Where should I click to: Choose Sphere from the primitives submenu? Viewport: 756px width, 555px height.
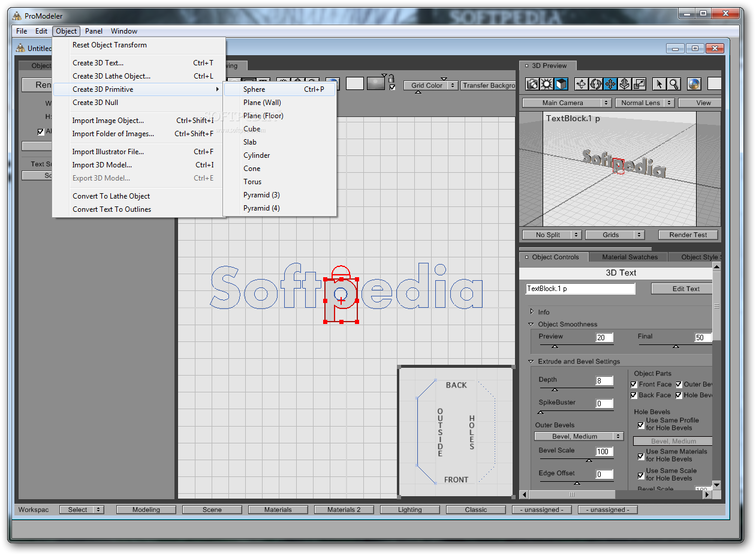point(279,89)
